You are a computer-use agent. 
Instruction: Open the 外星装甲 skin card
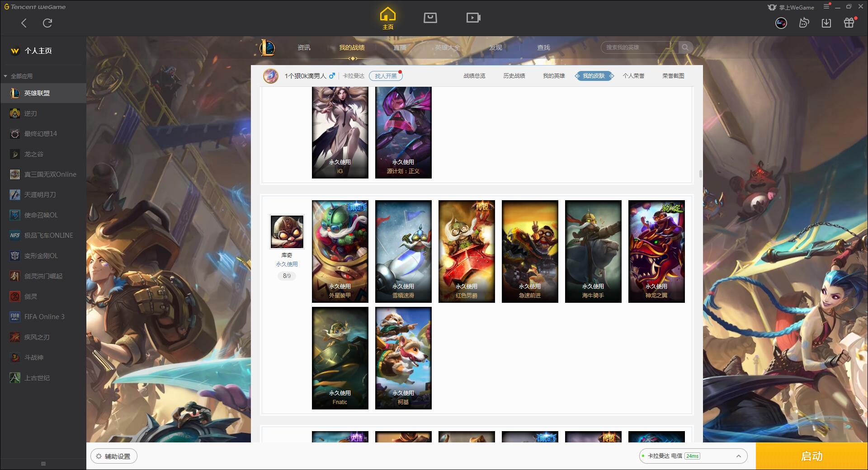click(340, 251)
